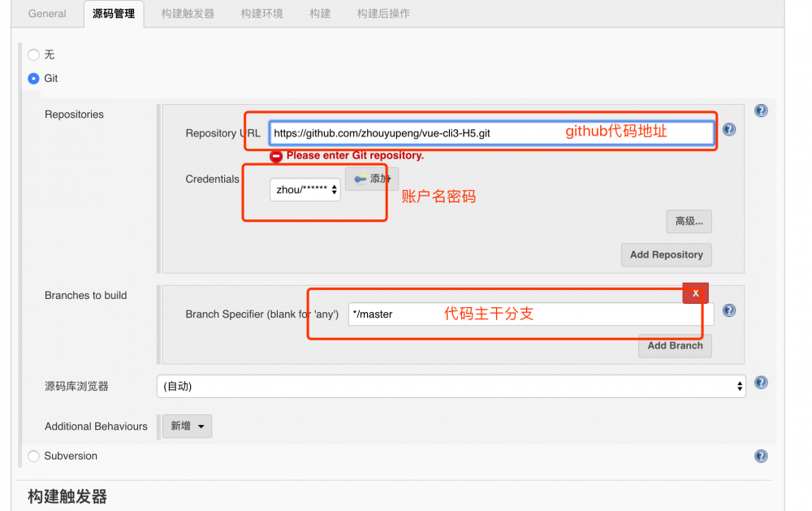812x511 pixels.
Task: Remove the branch section with red X icon
Action: click(695, 292)
